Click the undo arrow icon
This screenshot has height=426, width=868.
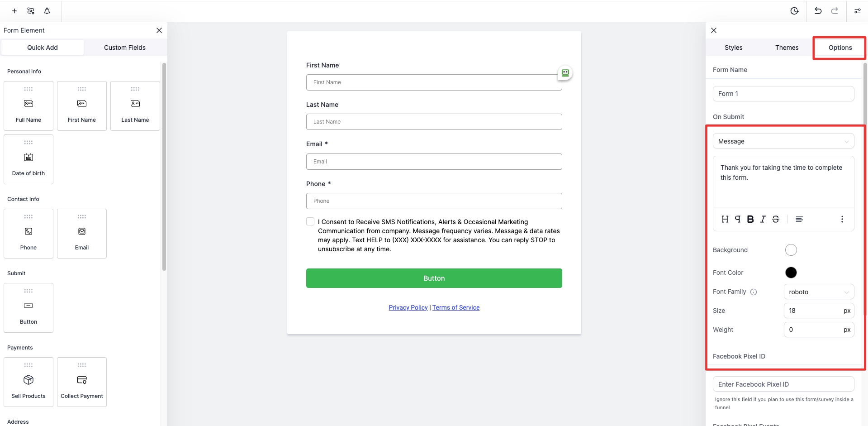click(818, 11)
